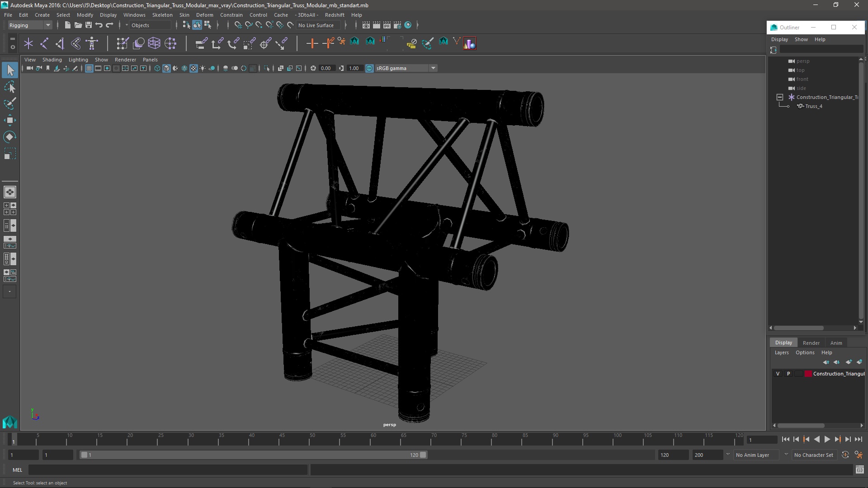Select the Lasso Select tool in the toolbox
The width and height of the screenshot is (868, 488).
[x=9, y=87]
